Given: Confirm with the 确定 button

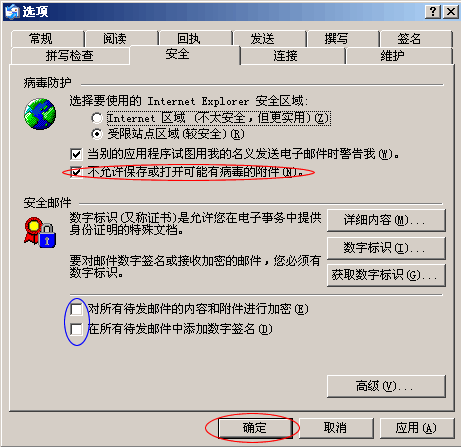Looking at the screenshot, I should (255, 428).
